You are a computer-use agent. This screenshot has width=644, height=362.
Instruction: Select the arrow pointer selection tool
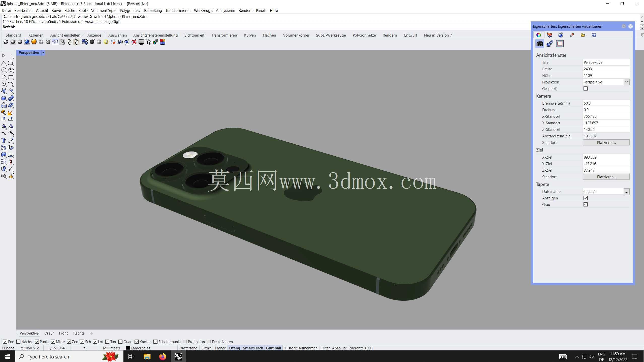coord(4,55)
